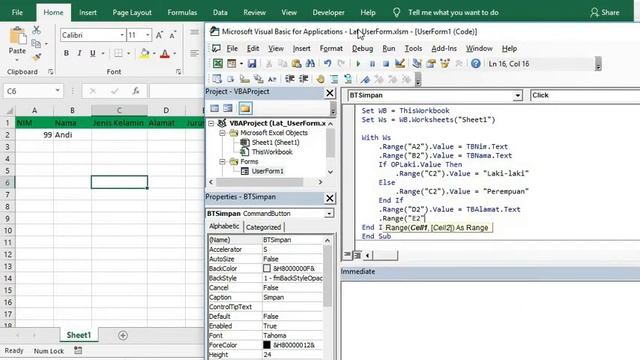
Task: Open the Name Box dropdown beside C6
Action: coord(58,91)
